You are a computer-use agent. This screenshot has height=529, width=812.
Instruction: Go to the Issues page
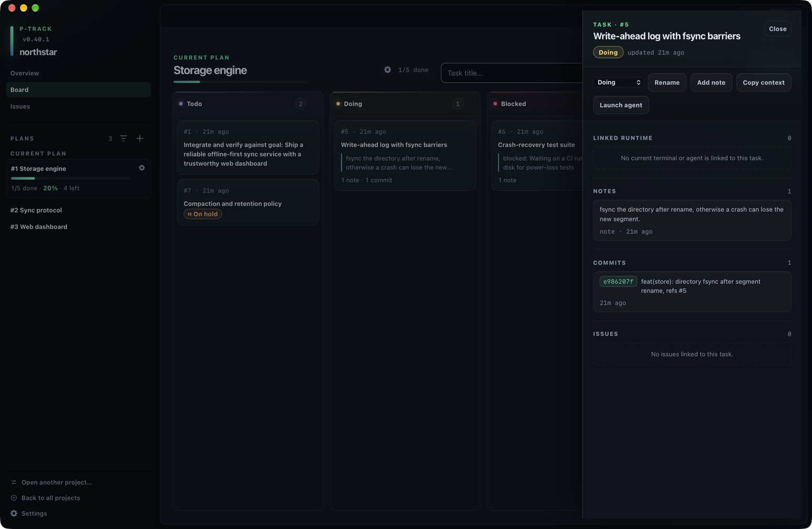tap(78, 107)
